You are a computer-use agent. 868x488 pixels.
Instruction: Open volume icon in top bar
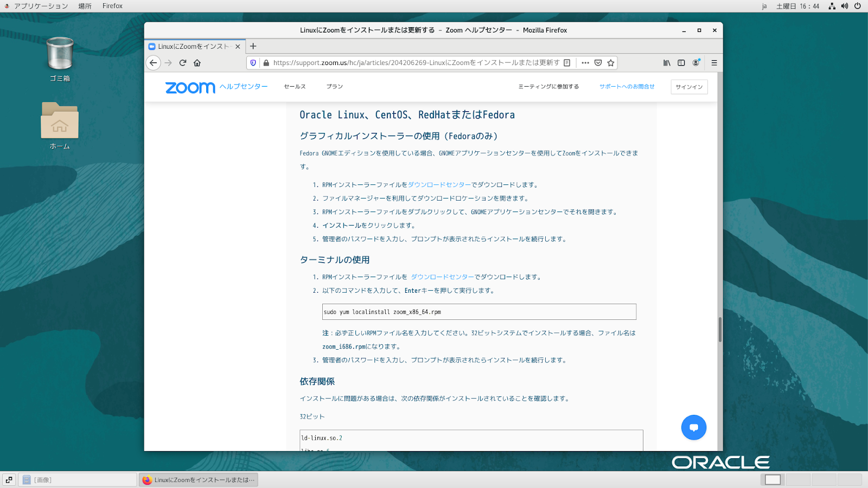[x=845, y=6]
